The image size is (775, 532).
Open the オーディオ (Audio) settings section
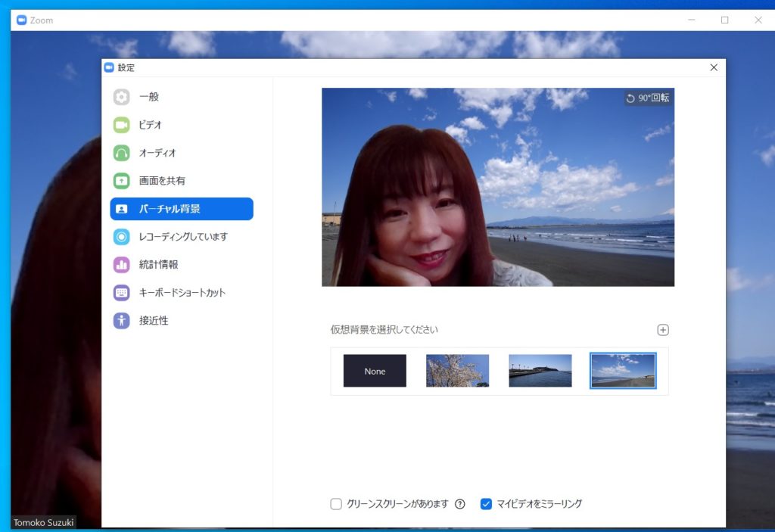coord(182,153)
